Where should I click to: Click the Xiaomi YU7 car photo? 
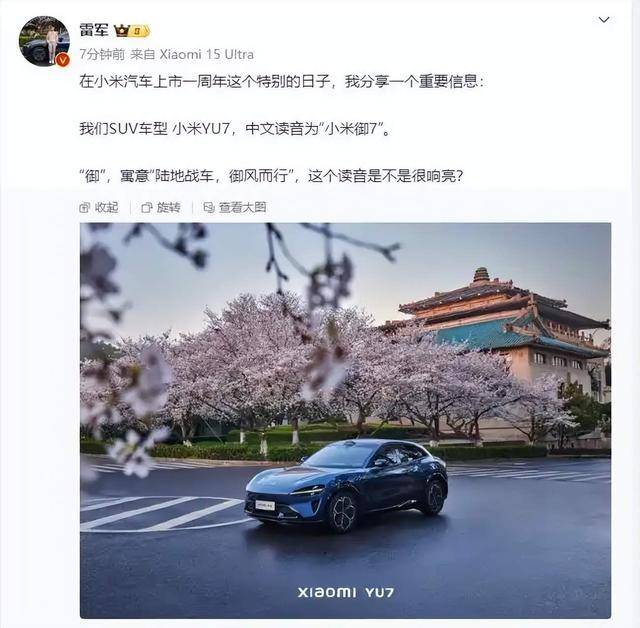pyautogui.click(x=345, y=420)
